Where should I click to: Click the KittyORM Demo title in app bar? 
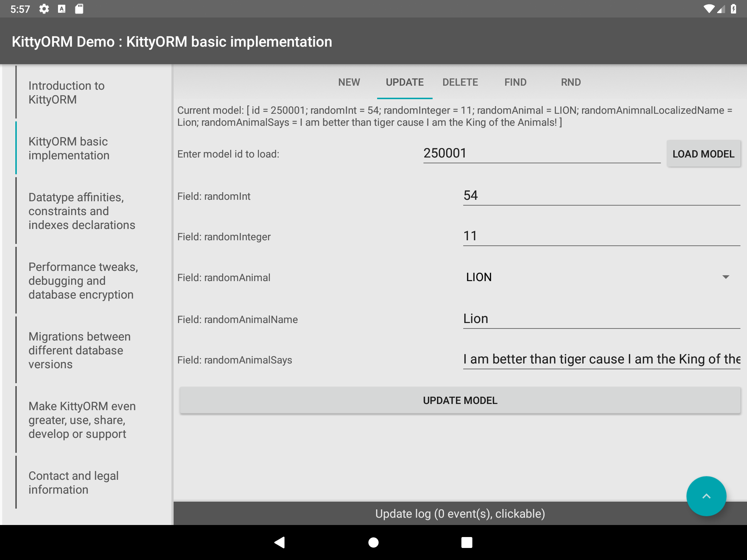(x=172, y=42)
